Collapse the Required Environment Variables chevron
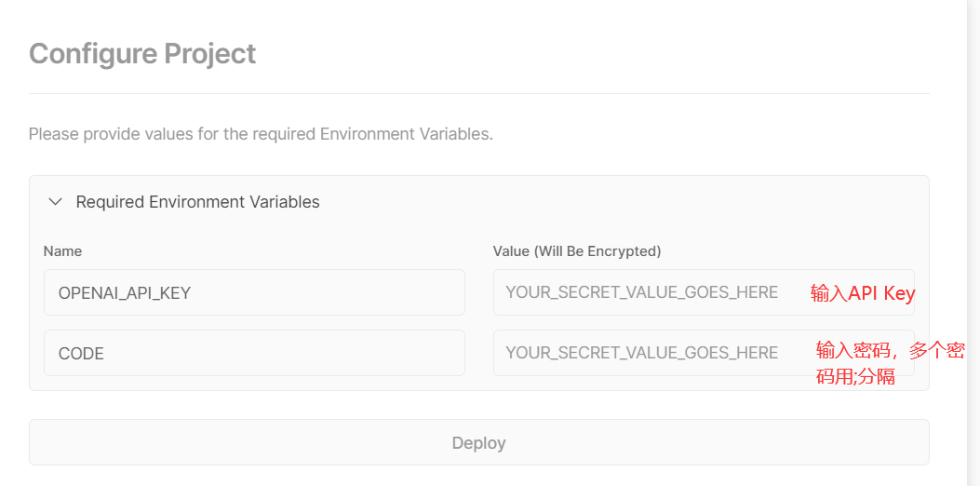This screenshot has height=486, width=980. 56,202
